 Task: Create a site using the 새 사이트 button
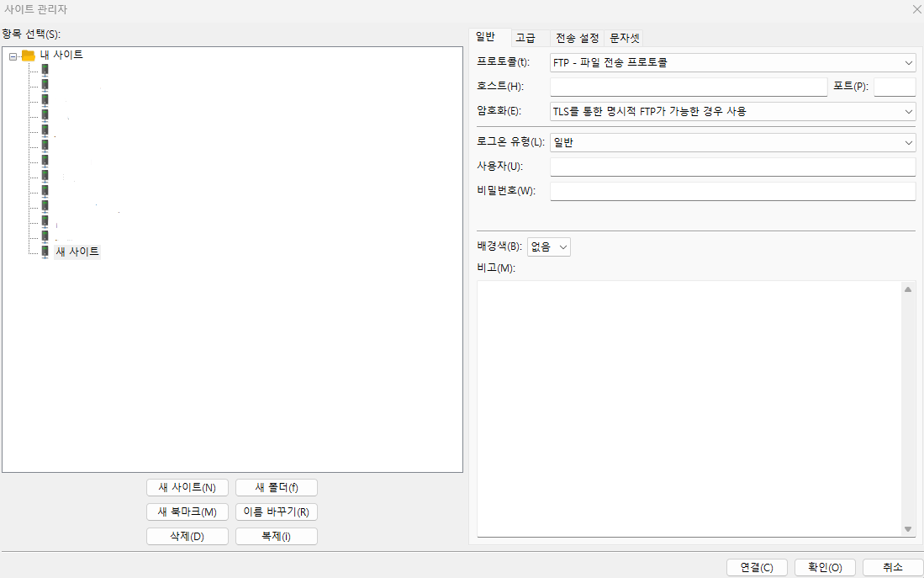pos(187,487)
